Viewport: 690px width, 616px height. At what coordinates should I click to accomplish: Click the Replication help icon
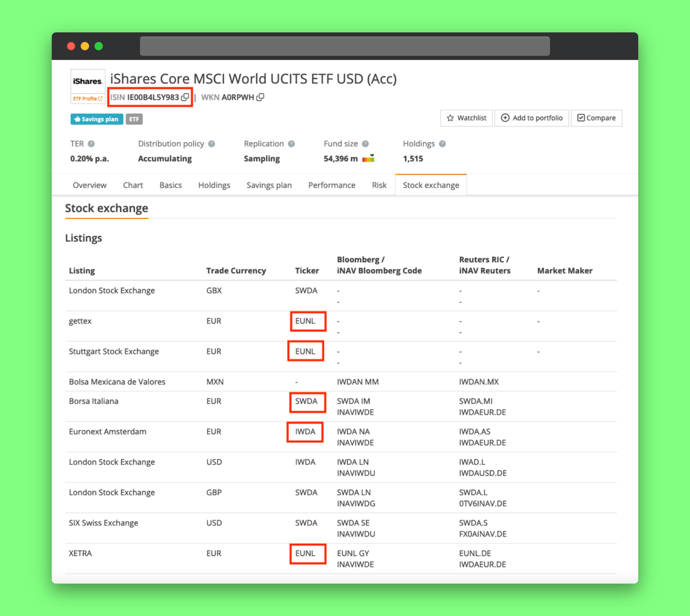point(292,144)
